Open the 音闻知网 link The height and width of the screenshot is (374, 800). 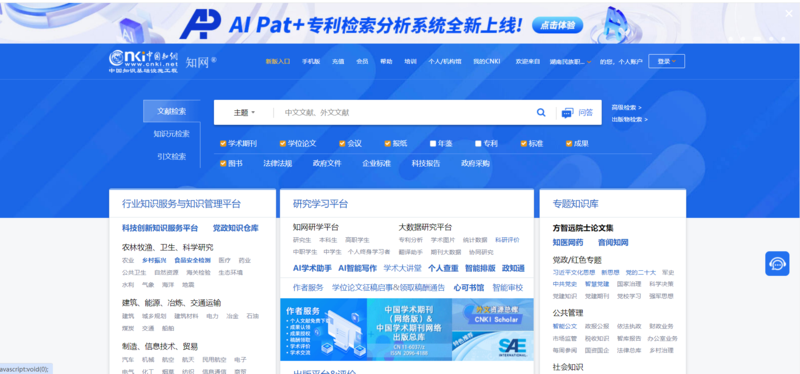[x=613, y=242]
